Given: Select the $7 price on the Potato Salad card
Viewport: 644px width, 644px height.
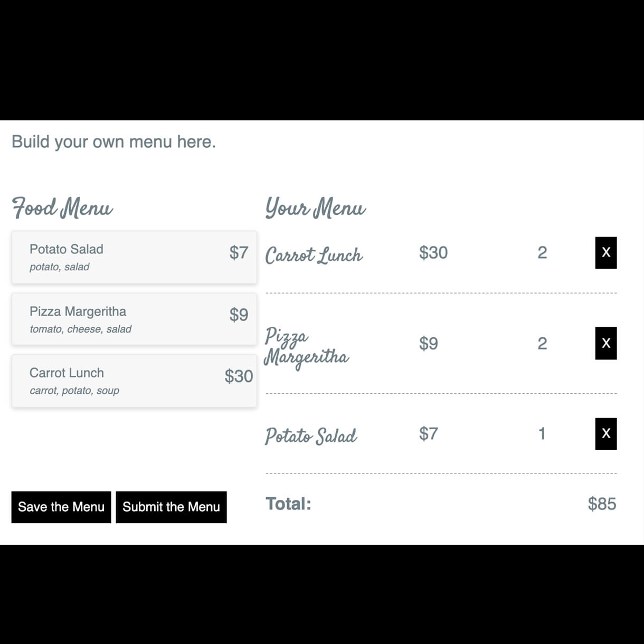Looking at the screenshot, I should coord(239,253).
